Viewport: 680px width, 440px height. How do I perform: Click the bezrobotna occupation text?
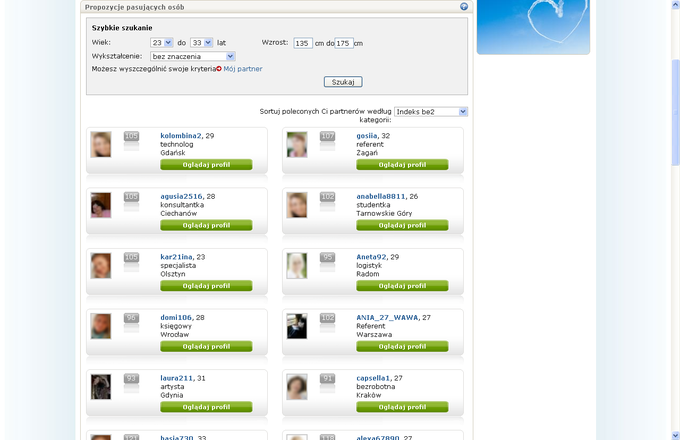point(376,387)
